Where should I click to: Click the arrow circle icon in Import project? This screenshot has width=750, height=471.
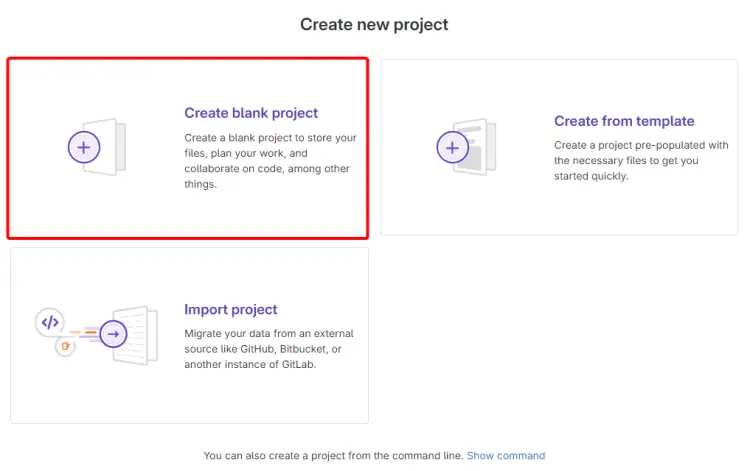point(114,334)
